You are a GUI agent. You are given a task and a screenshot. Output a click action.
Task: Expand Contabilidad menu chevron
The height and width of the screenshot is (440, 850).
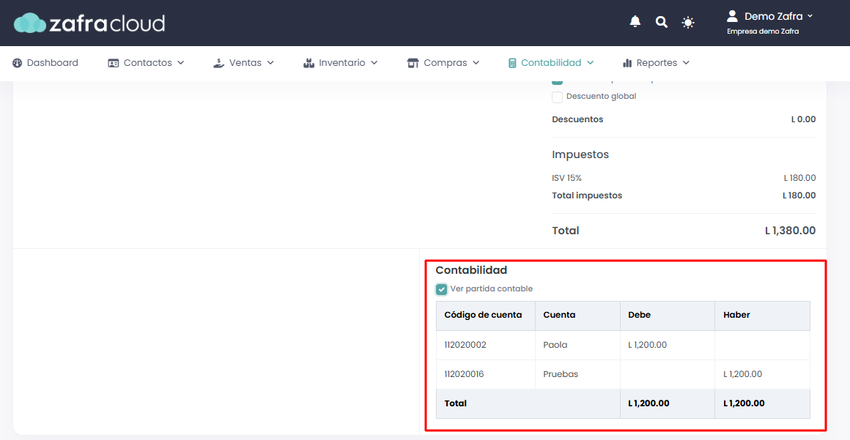click(x=590, y=63)
